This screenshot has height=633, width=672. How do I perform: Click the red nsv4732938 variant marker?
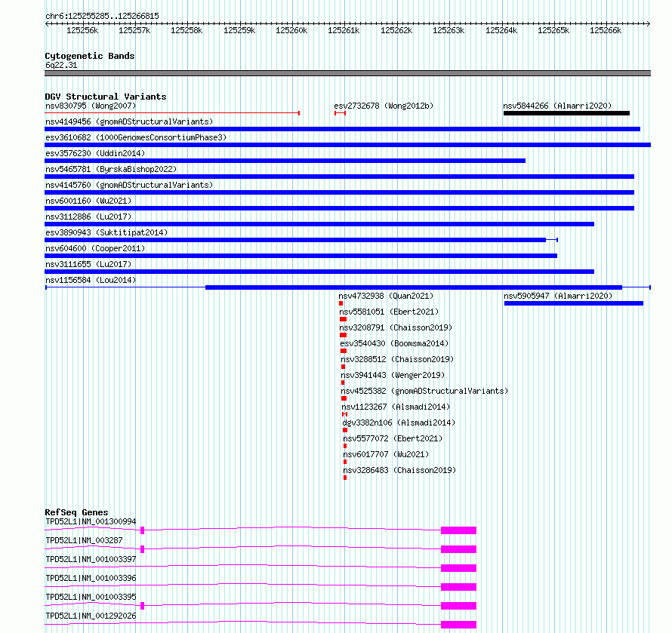click(341, 303)
